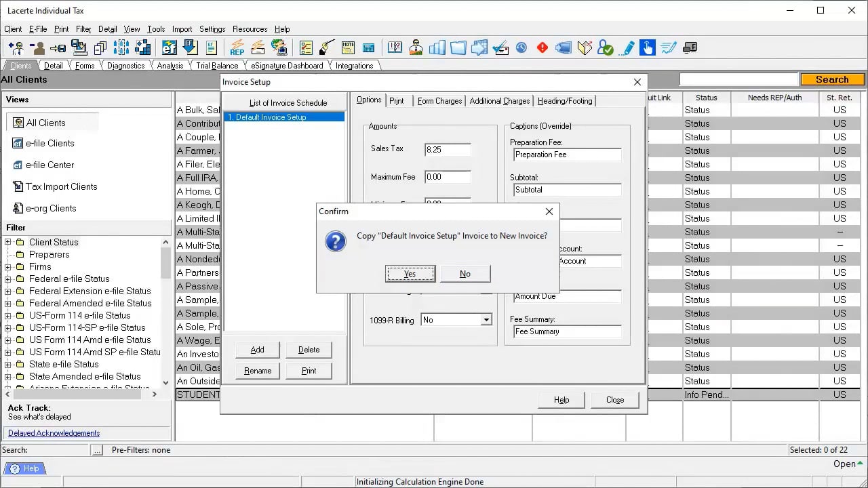Click the checklist toolbar icon
This screenshot has width=868, height=488.
[x=306, y=47]
